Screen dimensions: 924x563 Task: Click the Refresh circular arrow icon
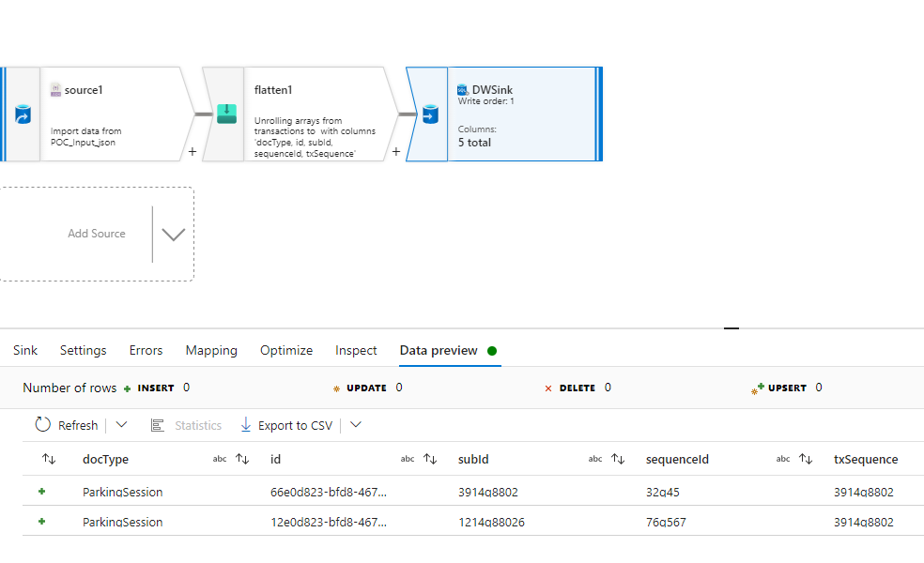pos(43,425)
